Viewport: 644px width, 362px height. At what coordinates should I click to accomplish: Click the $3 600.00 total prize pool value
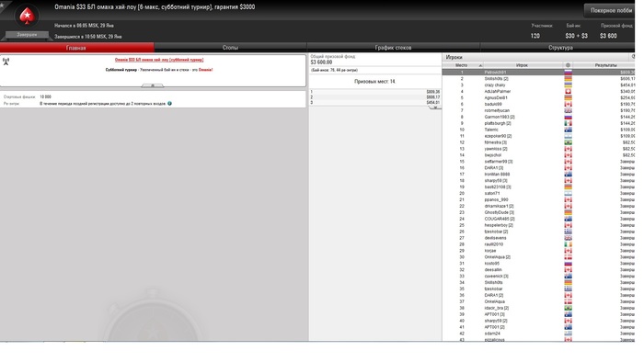pyautogui.click(x=321, y=62)
